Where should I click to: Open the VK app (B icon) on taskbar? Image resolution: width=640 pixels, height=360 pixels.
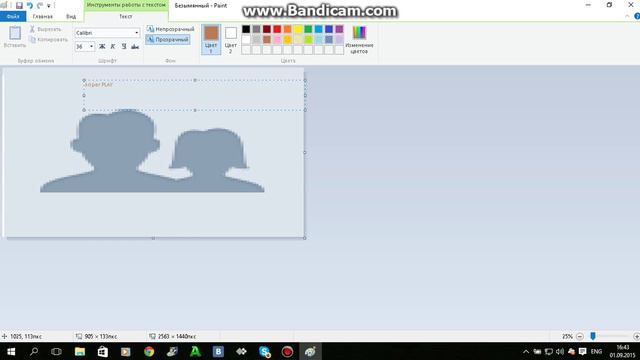pos(218,351)
